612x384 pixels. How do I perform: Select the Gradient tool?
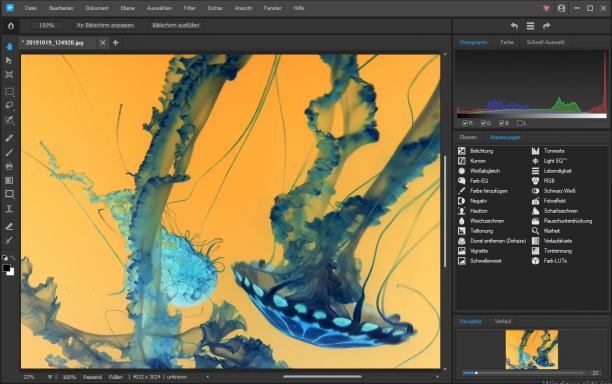tap(9, 180)
